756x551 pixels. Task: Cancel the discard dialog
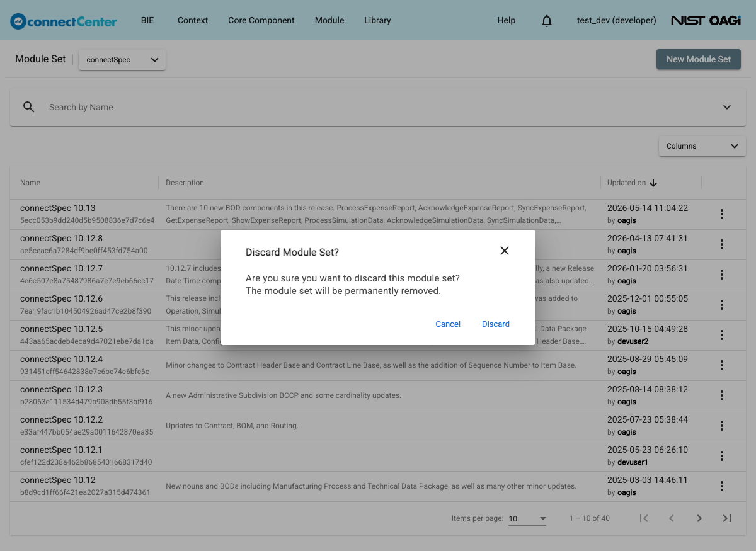(448, 324)
